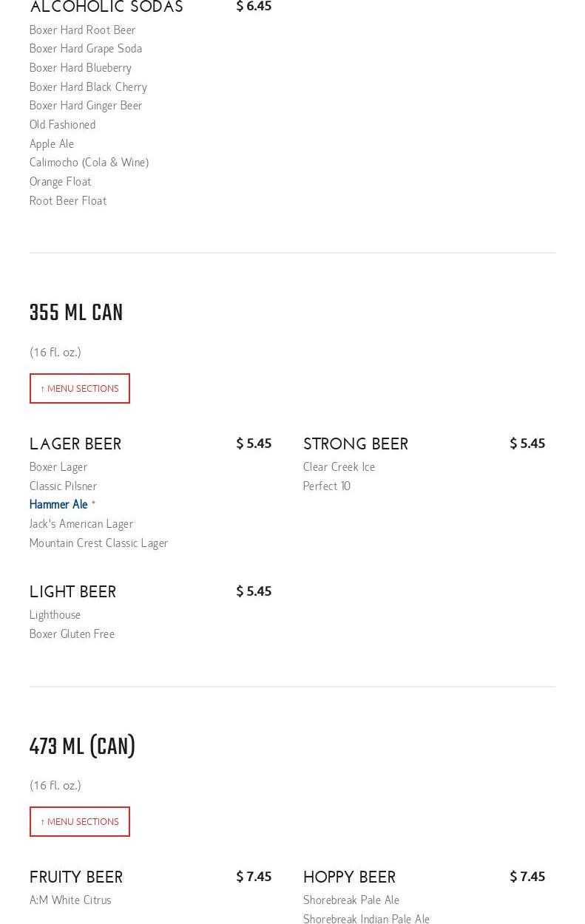
Task: Select Mountain Crest Classic Lager
Action: tap(98, 543)
